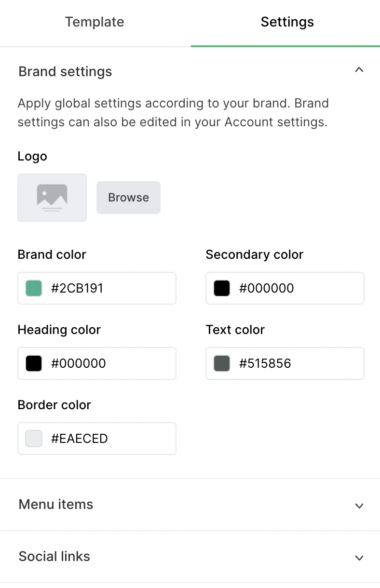380x588 pixels.
Task: Click the Brand color hex field #2CB191
Action: coord(110,288)
